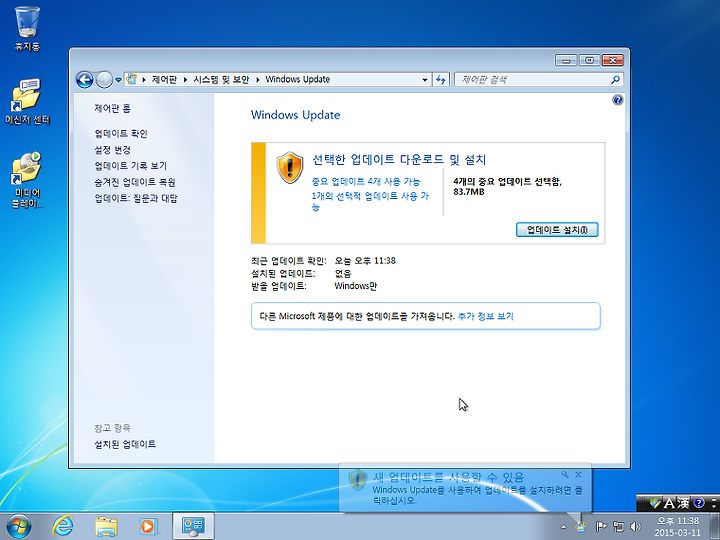Select 시스템 및 보안 in the breadcrumb
720x540 pixels.
221,79
